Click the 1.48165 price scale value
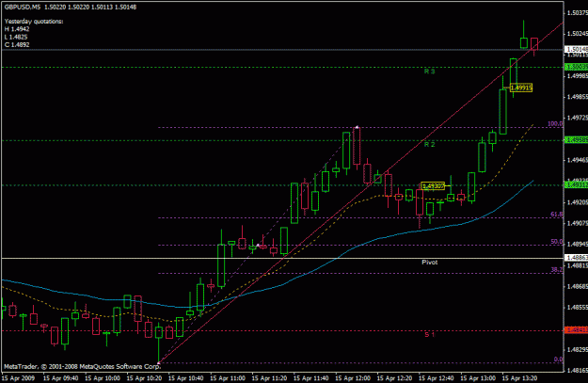This screenshot has width=588, height=383. pos(577,371)
